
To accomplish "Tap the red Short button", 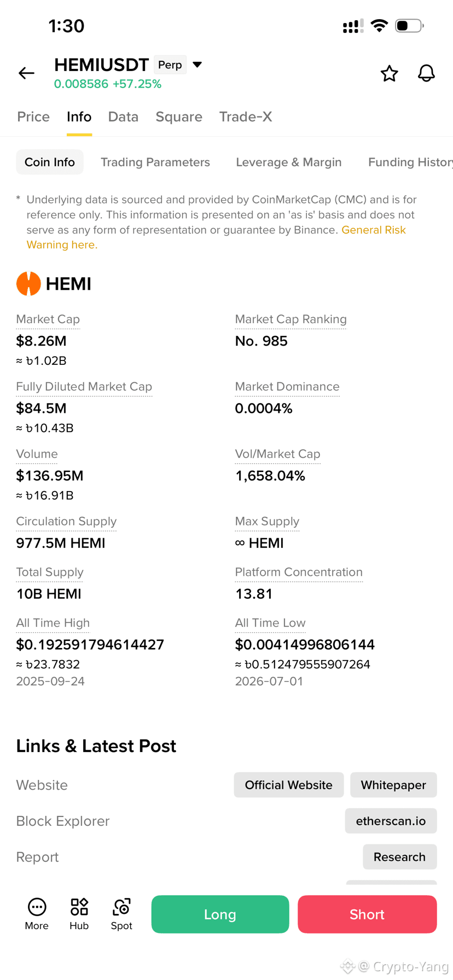I will [x=367, y=914].
